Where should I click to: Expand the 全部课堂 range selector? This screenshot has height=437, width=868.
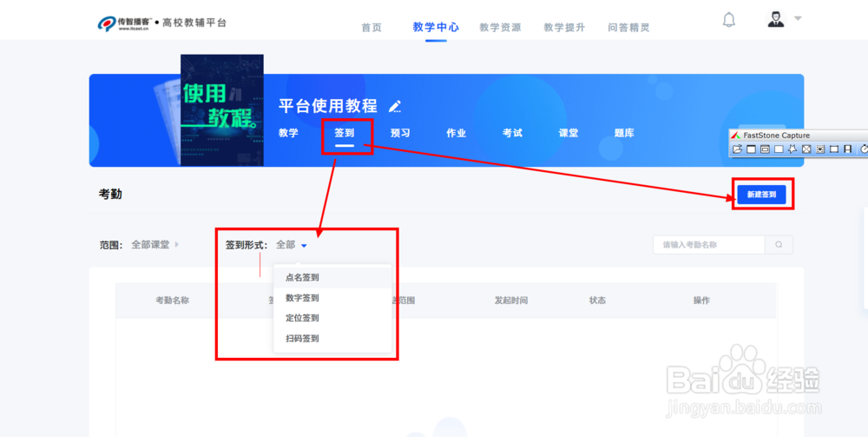point(155,244)
